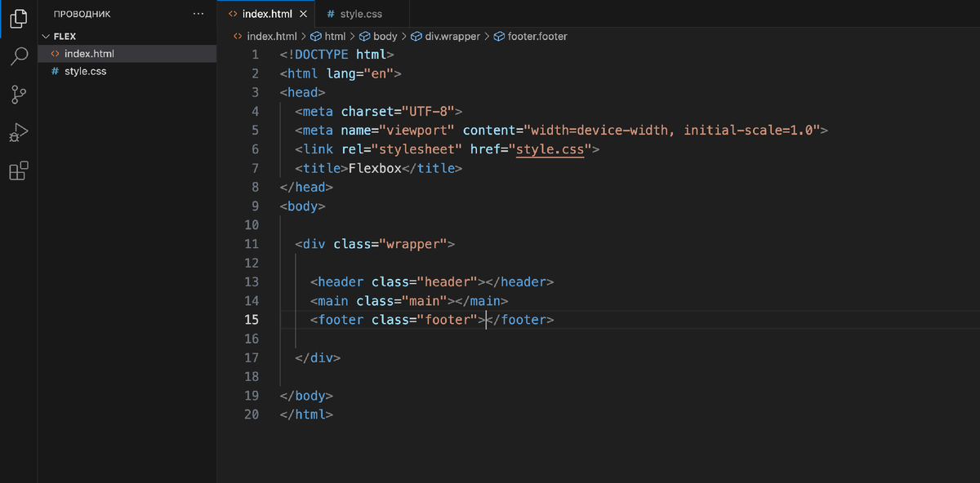Switch to the style.css tab
Screen dimensions: 980x483
tap(359, 14)
